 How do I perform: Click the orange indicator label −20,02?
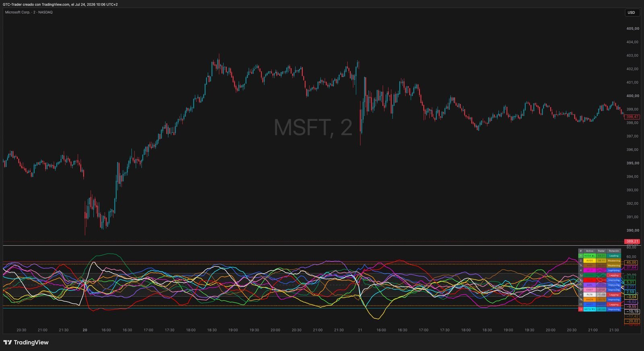pos(632,321)
